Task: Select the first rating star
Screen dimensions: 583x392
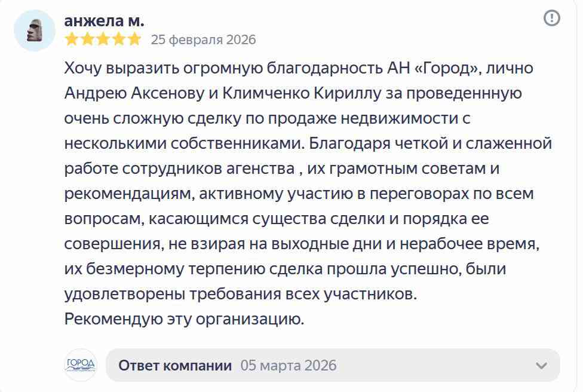Action: tap(70, 39)
